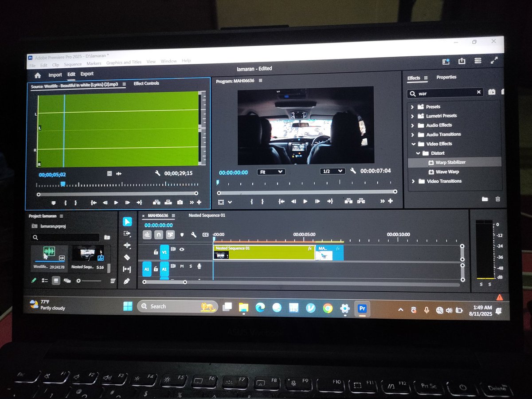Viewport: 532px width, 399px height.
Task: Toggle V1 track output eye
Action: tap(182, 249)
